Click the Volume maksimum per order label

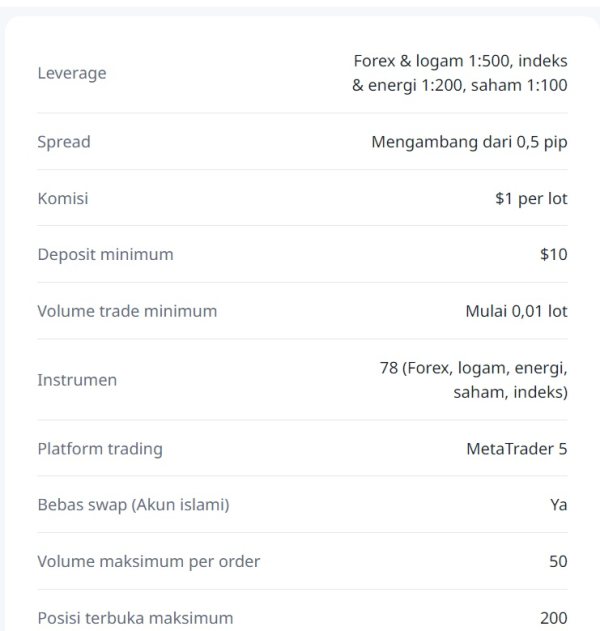coord(148,561)
